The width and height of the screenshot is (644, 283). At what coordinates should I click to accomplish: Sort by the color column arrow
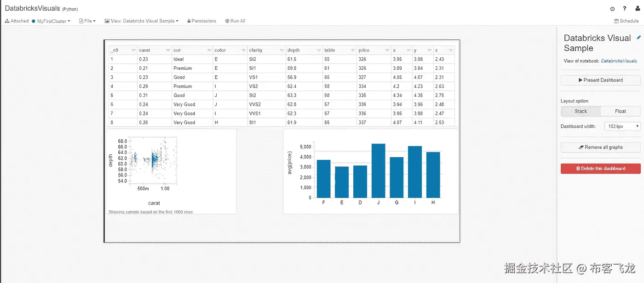(243, 50)
